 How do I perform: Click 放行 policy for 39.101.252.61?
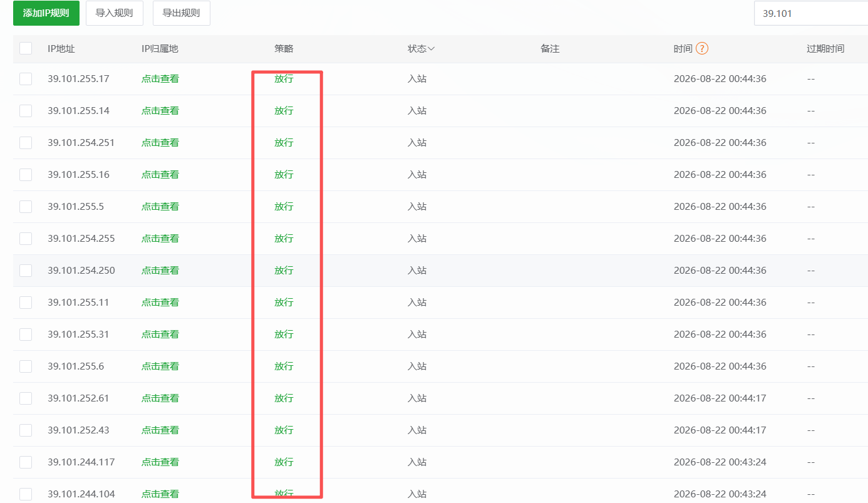tap(284, 398)
